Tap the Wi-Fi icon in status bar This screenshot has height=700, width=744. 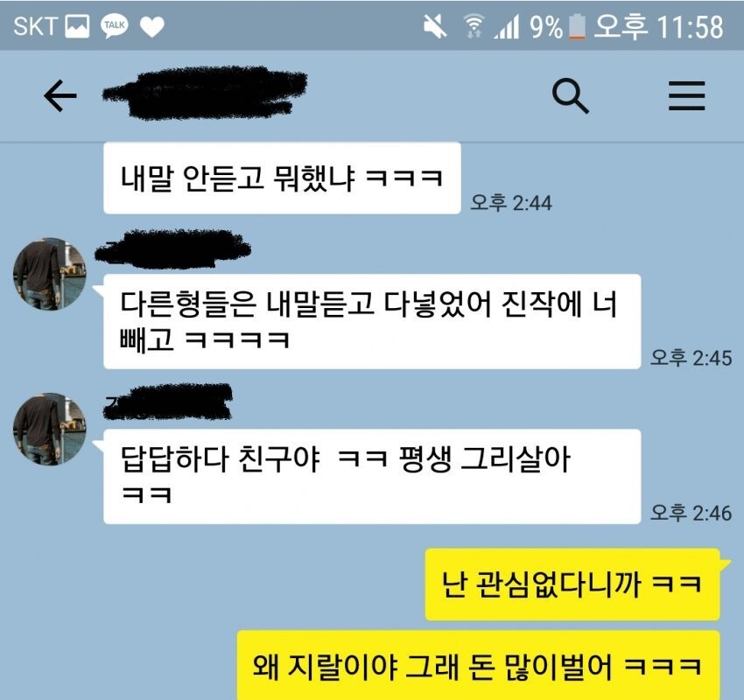[474, 26]
